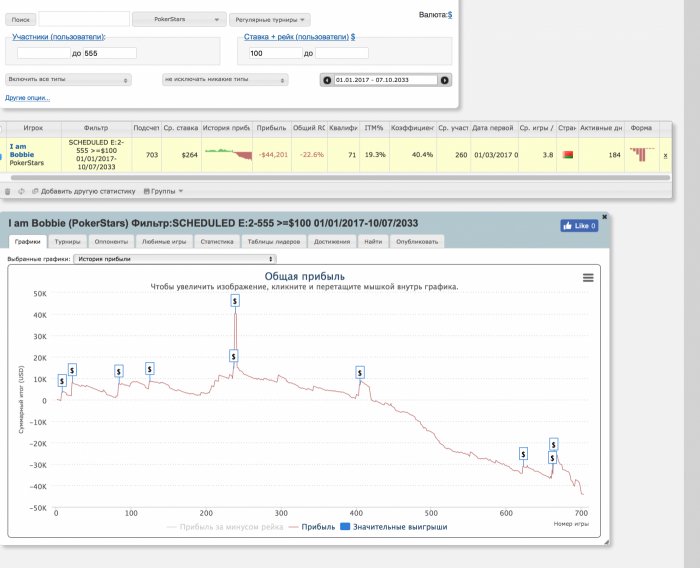Sort by the Подсчет column header

click(146, 128)
